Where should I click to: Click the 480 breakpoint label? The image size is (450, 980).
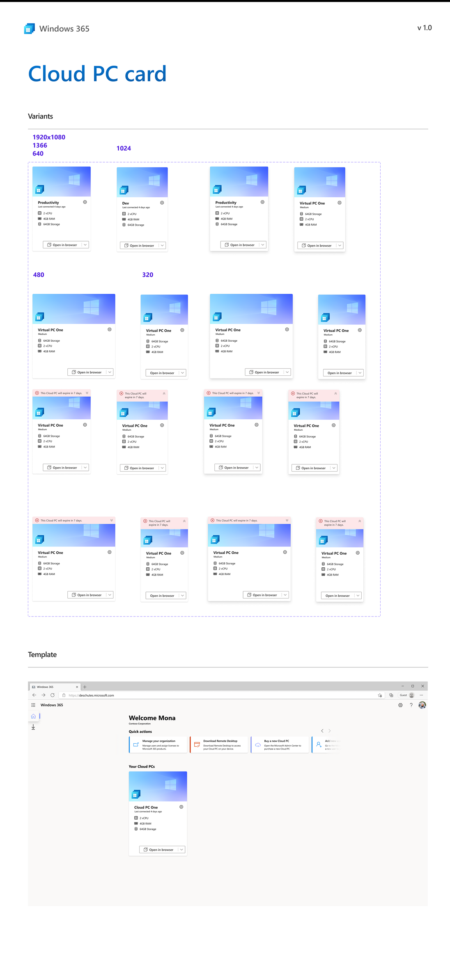(39, 275)
